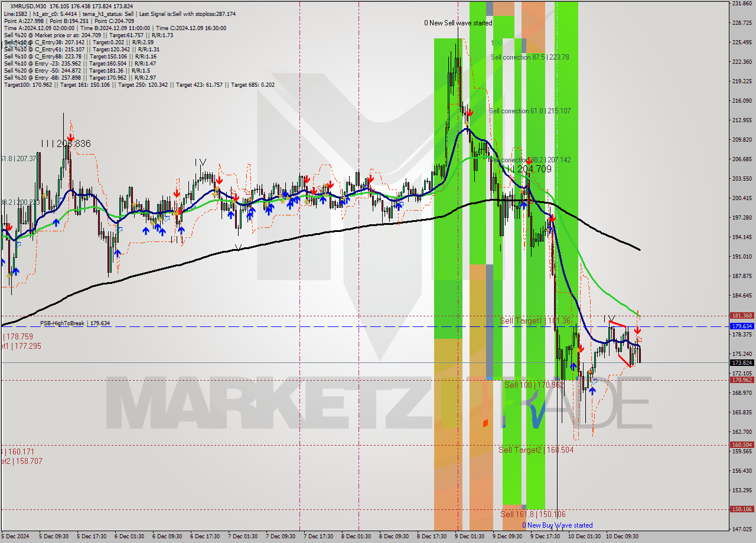Viewport: 756px width, 543px height.
Task: Click the 179.634 blue price tag
Action: pyautogui.click(x=742, y=326)
